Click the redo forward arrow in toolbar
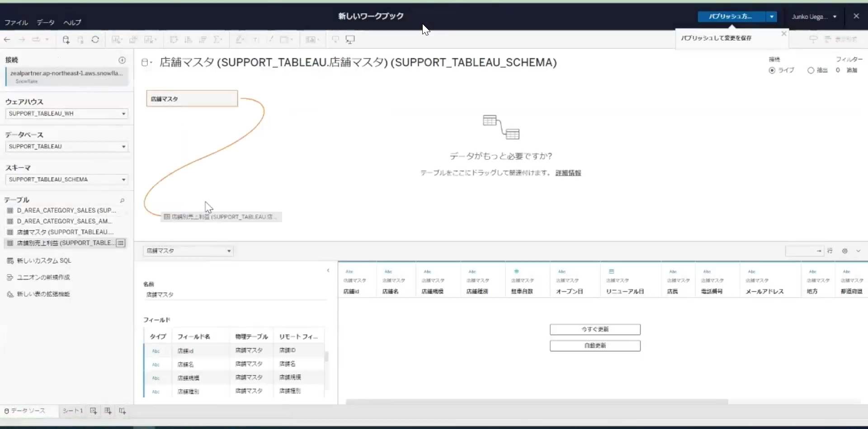 point(22,40)
